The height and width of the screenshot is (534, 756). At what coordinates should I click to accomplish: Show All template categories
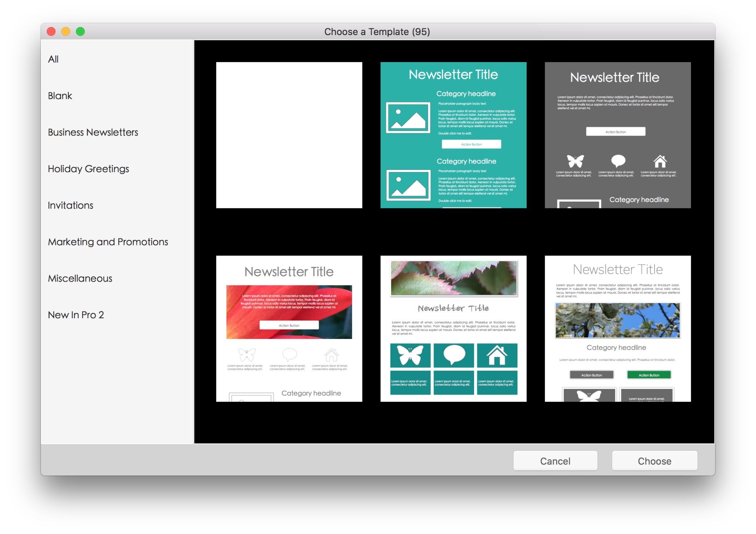53,59
